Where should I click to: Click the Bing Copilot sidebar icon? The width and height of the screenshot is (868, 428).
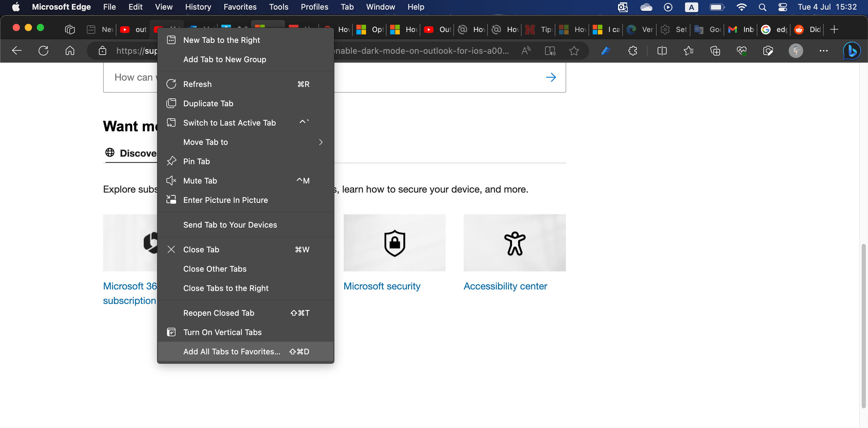coord(851,51)
